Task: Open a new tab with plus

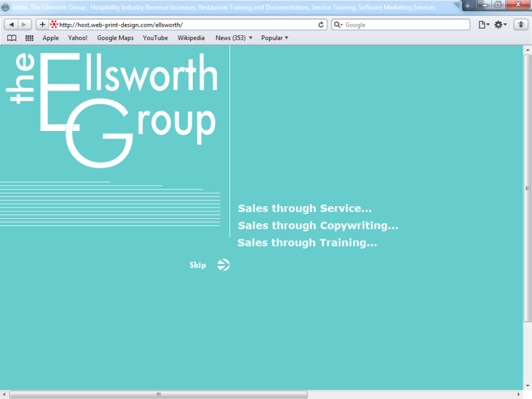Action: coord(467,6)
